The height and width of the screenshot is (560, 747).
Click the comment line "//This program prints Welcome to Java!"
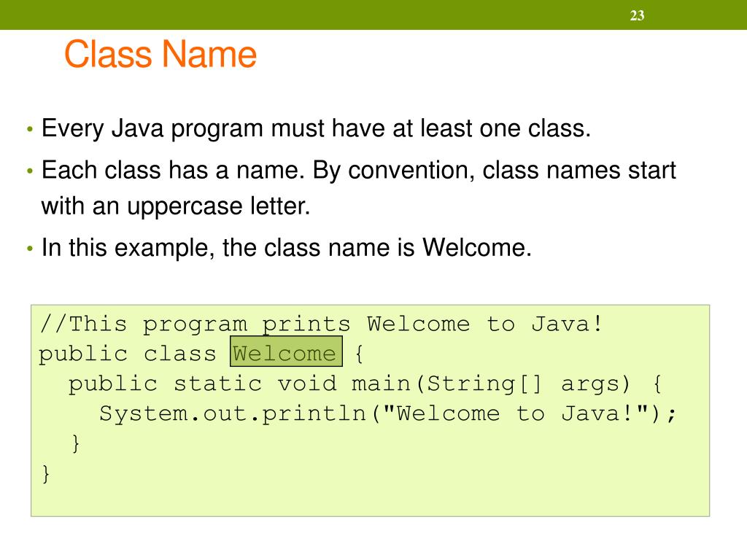point(322,324)
